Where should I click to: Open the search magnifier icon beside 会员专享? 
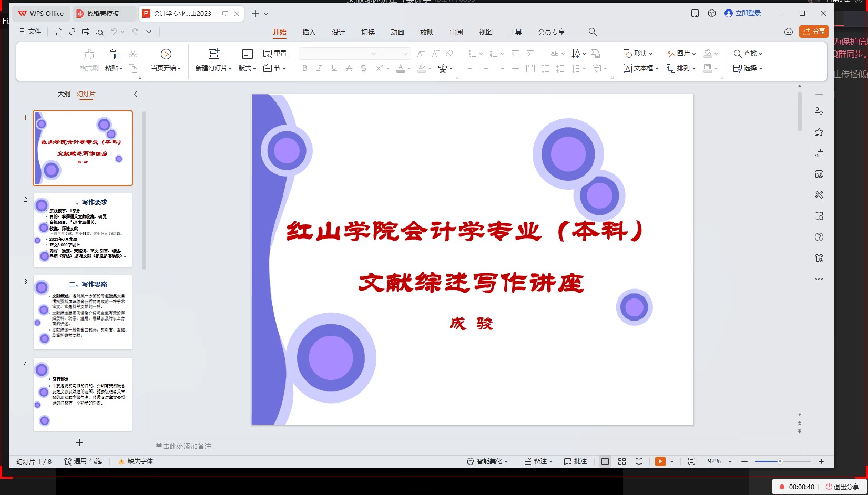[593, 32]
